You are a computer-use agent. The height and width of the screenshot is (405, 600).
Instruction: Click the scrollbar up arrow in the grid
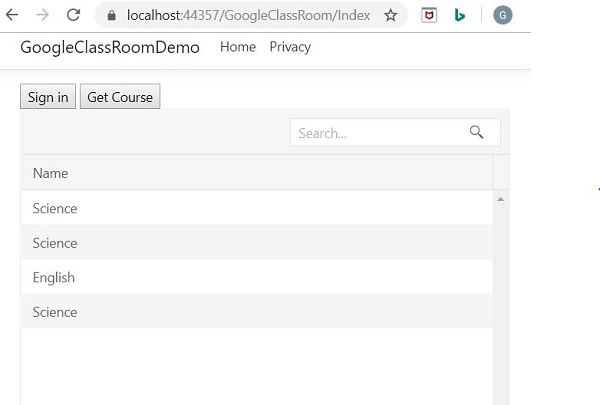[500, 199]
